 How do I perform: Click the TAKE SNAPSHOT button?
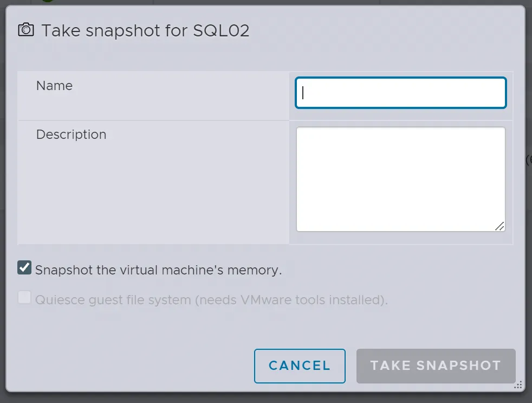436,366
